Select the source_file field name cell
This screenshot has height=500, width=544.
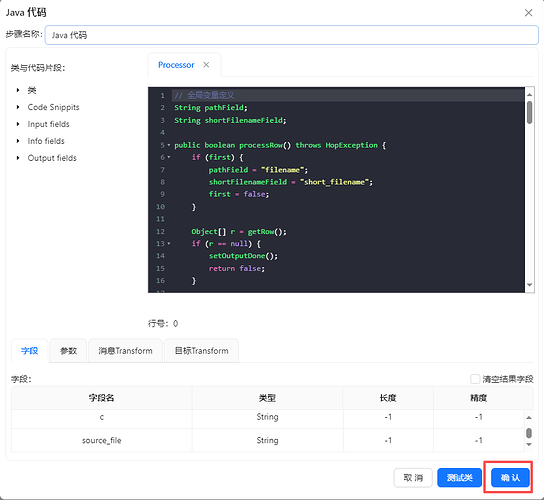pyautogui.click(x=102, y=440)
